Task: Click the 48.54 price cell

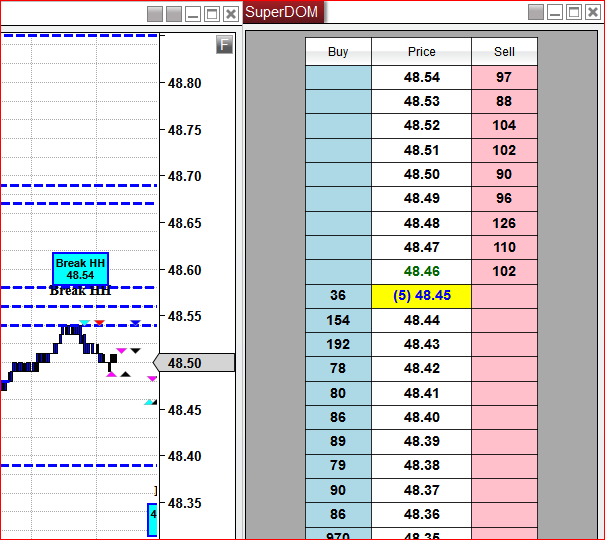Action: pyautogui.click(x=421, y=78)
